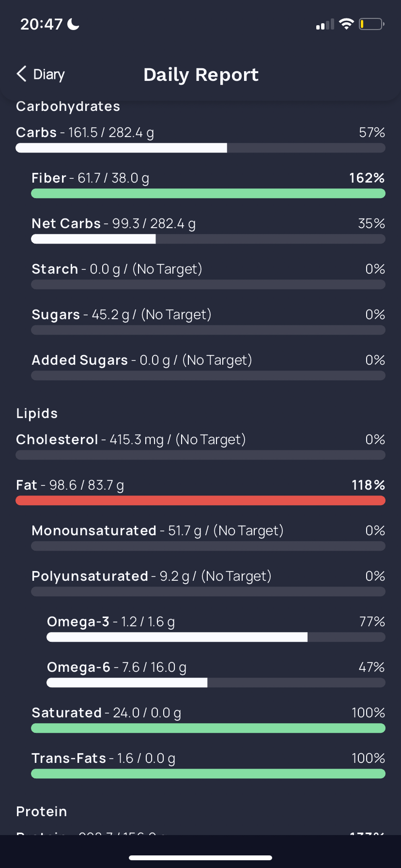Screen dimensions: 401x868
Task: Open the Omega-6 nutrient entry
Action: [216, 674]
